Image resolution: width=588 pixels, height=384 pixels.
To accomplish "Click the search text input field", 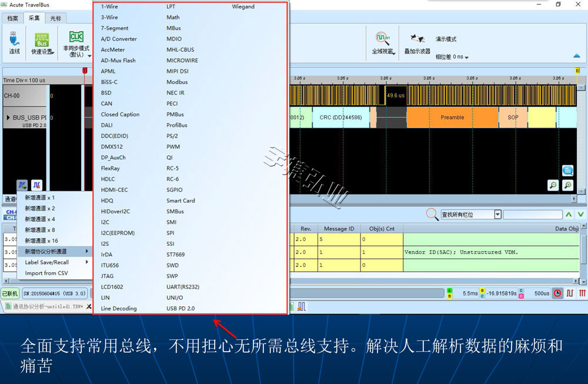I will [x=533, y=215].
